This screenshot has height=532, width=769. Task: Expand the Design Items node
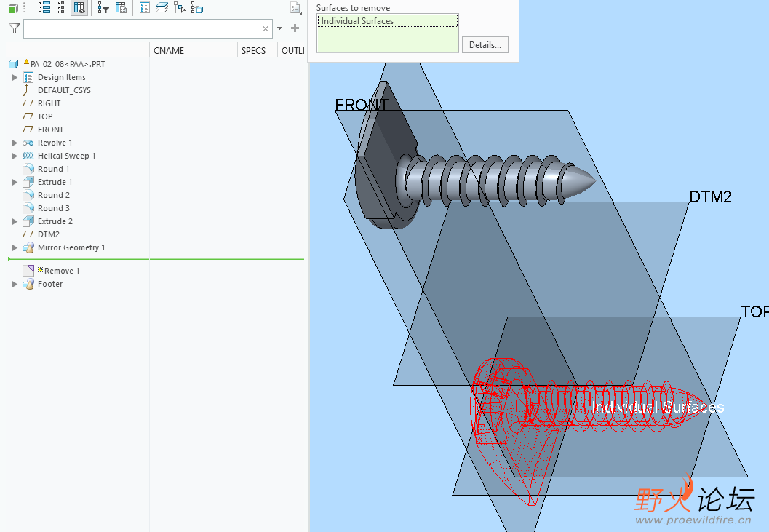point(15,77)
